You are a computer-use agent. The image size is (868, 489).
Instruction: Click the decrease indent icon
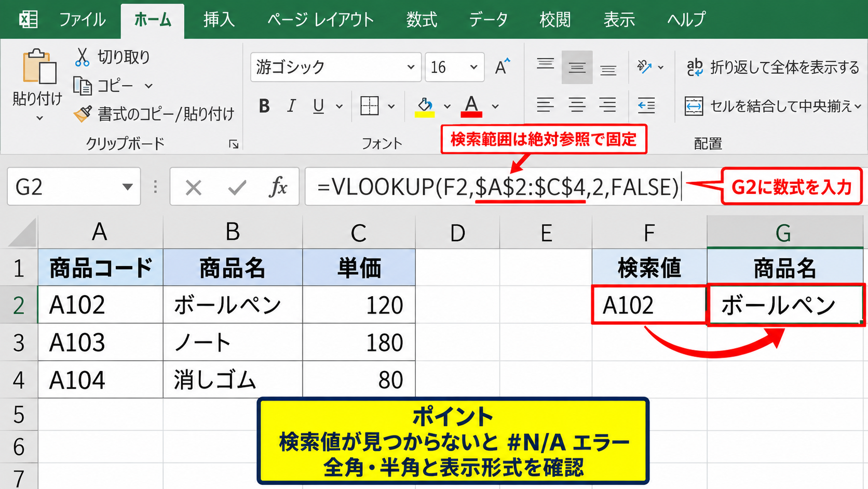click(x=646, y=105)
